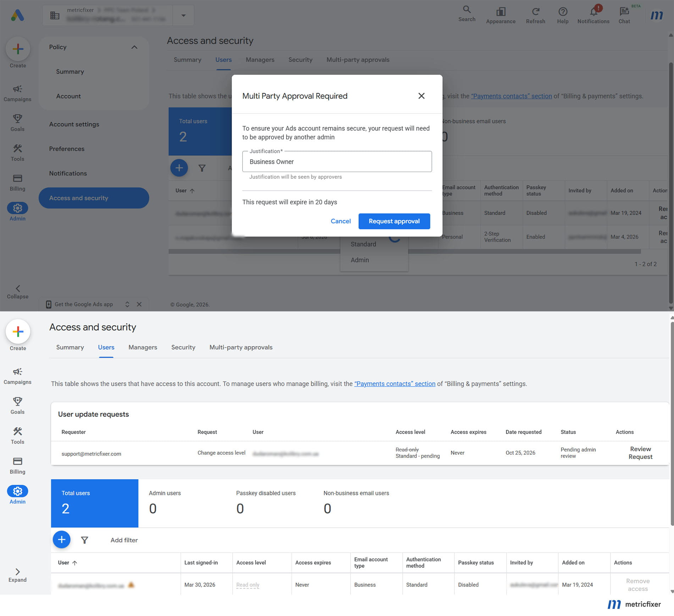Click the Read only access level cell
Screen dimensions: 674x616
[248, 585]
